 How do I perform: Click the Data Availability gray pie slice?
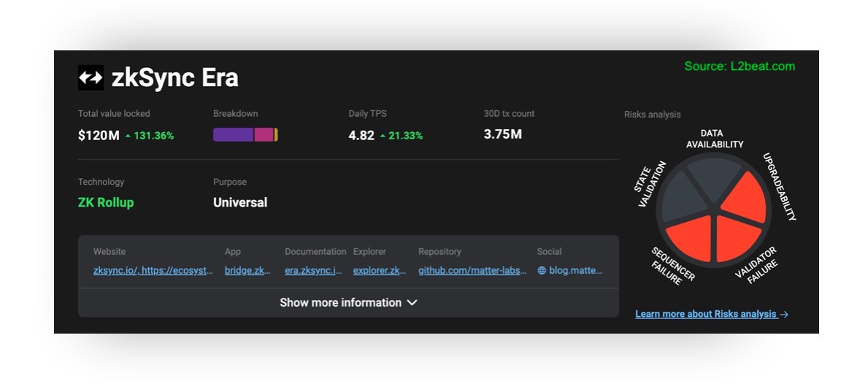point(714,177)
